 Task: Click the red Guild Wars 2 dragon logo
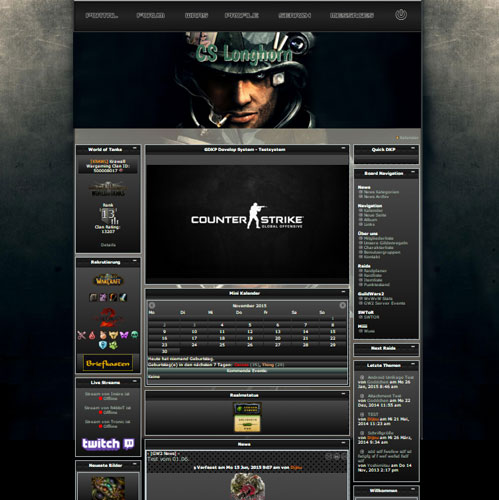click(x=109, y=317)
